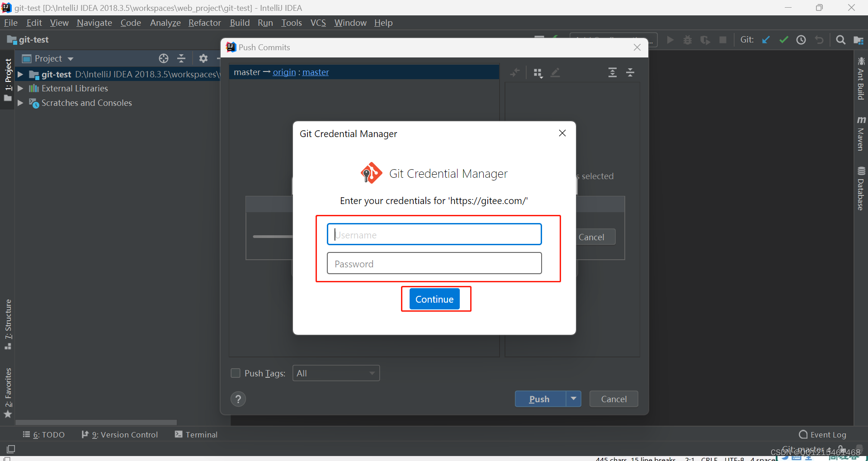Open the Maven side panel

[861, 133]
